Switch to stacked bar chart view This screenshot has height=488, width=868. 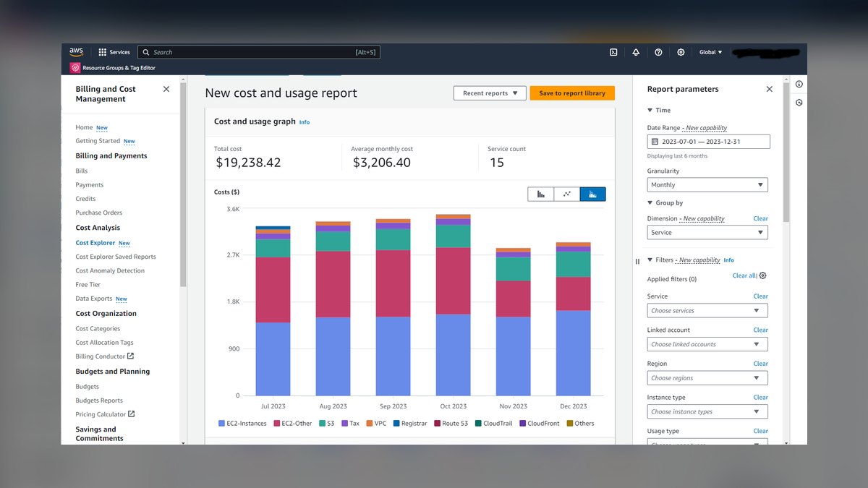(593, 194)
